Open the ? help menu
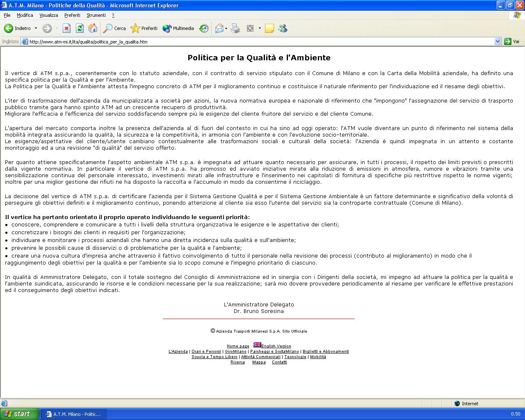525x420 pixels. pyautogui.click(x=113, y=15)
